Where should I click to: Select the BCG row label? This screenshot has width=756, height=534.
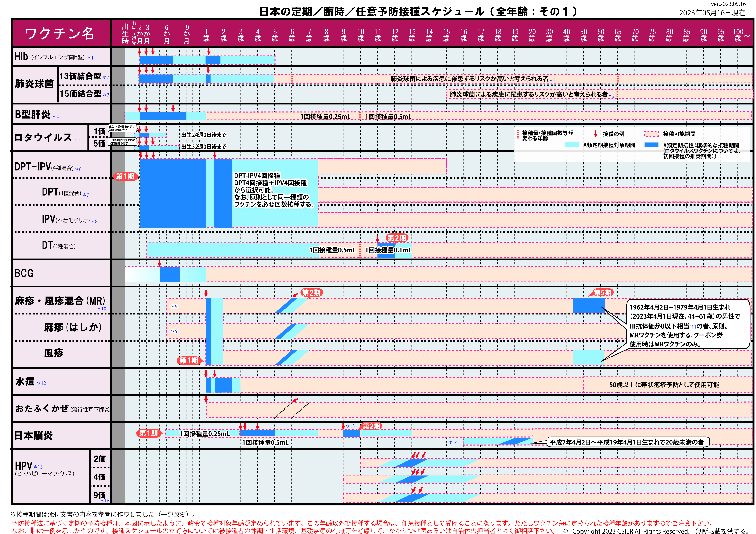pos(24,273)
